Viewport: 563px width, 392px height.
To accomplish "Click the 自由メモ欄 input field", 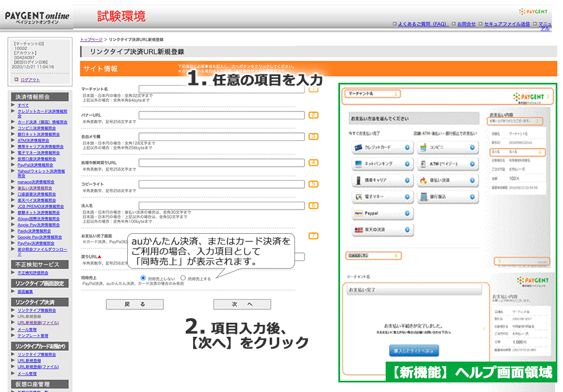I will click(x=221, y=136).
